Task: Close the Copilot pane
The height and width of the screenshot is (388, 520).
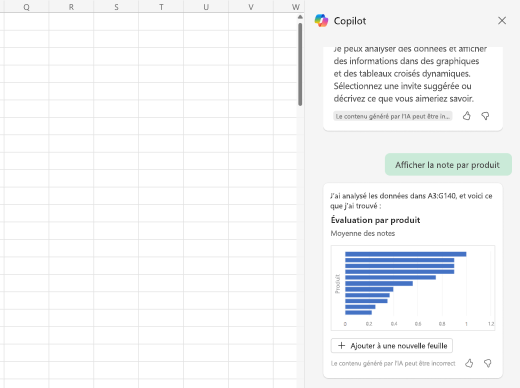Action: tap(502, 21)
